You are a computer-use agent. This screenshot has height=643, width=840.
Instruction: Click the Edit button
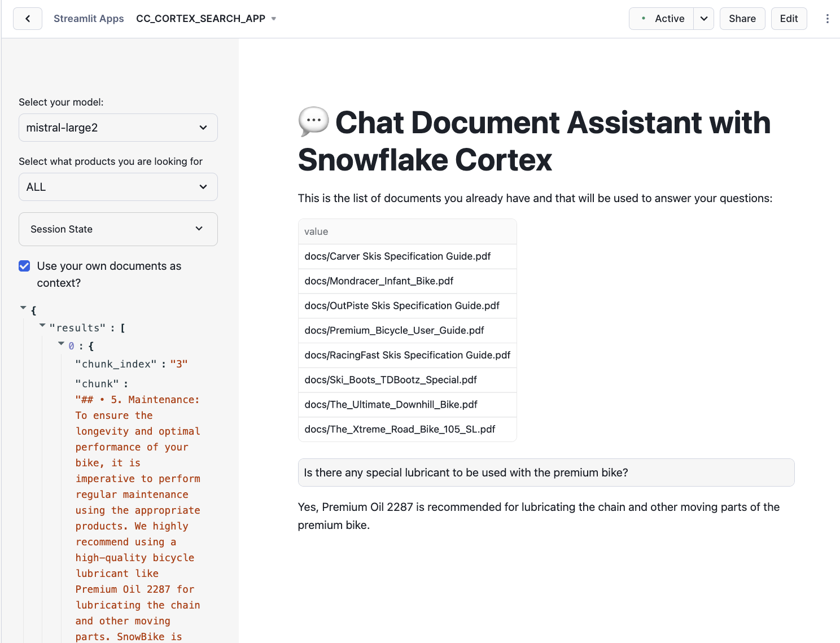789,19
